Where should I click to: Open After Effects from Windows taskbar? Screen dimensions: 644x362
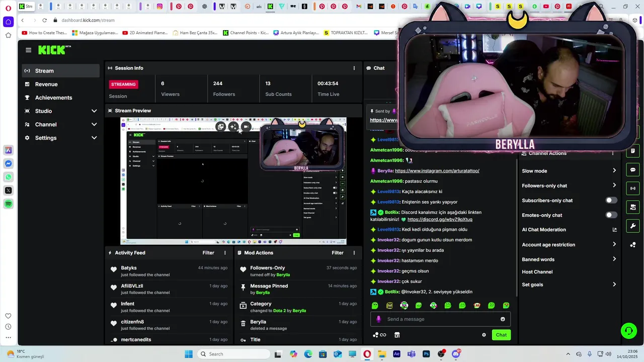click(396, 354)
